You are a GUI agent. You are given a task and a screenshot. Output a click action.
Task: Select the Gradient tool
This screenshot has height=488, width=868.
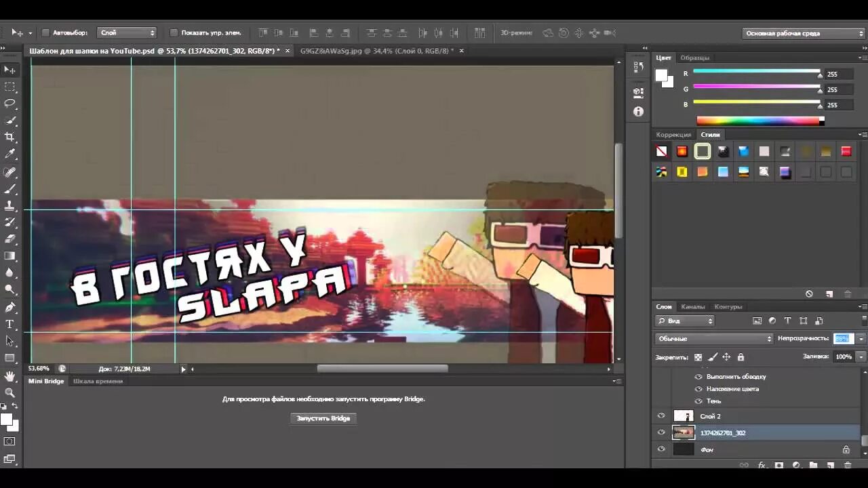click(x=9, y=256)
